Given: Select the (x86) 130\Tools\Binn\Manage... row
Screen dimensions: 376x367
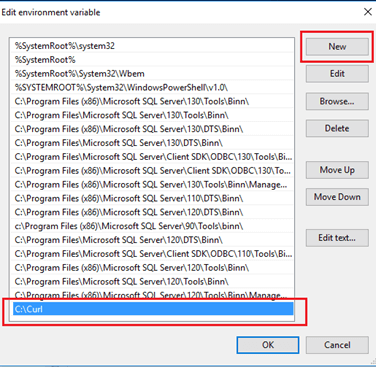Looking at the screenshot, I should click(153, 185).
